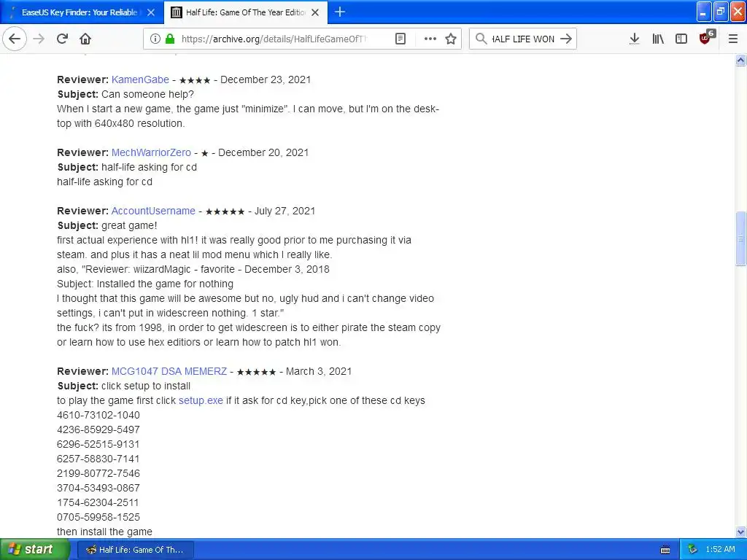Click CD key 6296-52515-9131
Viewport: 747px width, 560px height.
pos(98,444)
